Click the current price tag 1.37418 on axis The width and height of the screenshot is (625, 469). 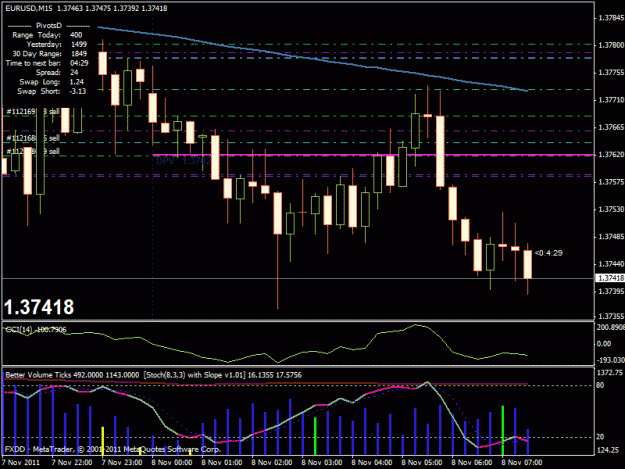(610, 278)
